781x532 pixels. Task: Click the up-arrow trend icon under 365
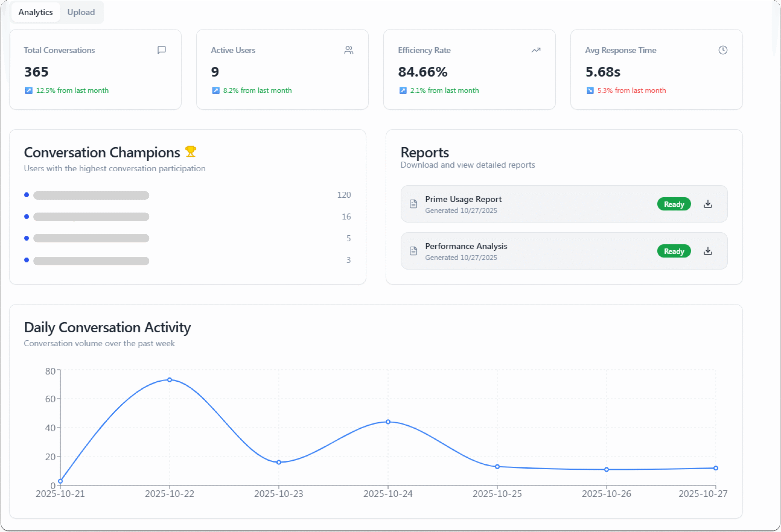[29, 90]
